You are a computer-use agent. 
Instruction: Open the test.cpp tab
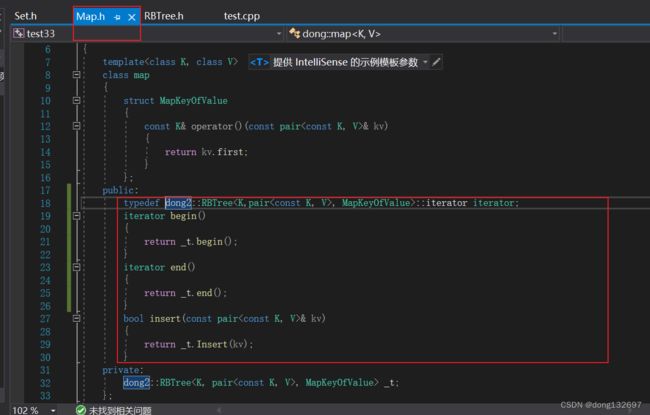pyautogui.click(x=242, y=16)
